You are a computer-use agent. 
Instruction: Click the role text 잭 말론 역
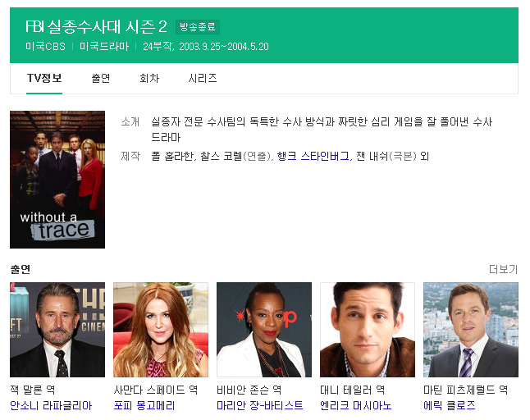click(x=33, y=390)
